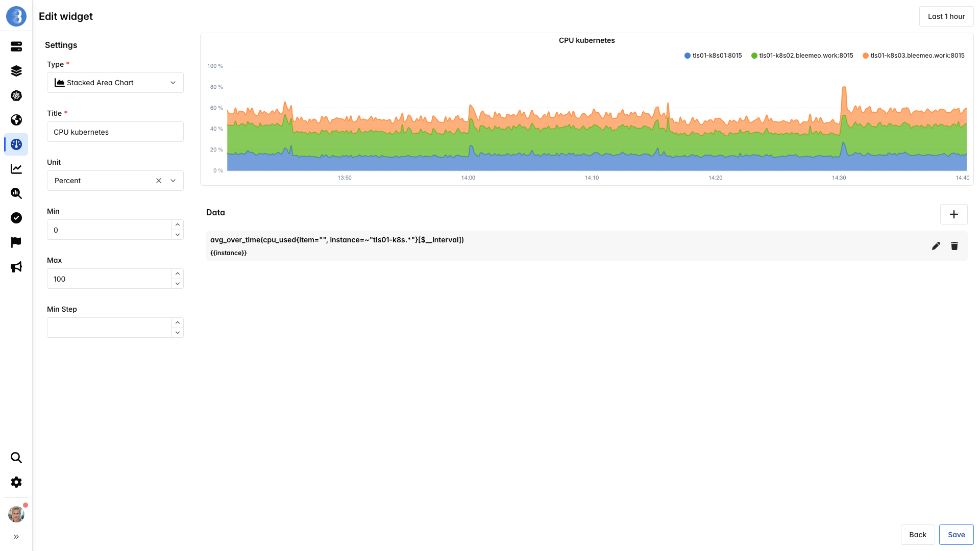Screen dimensions: 980x551
Task: Click the Bleemeo logo icon
Action: pyautogui.click(x=16, y=16)
